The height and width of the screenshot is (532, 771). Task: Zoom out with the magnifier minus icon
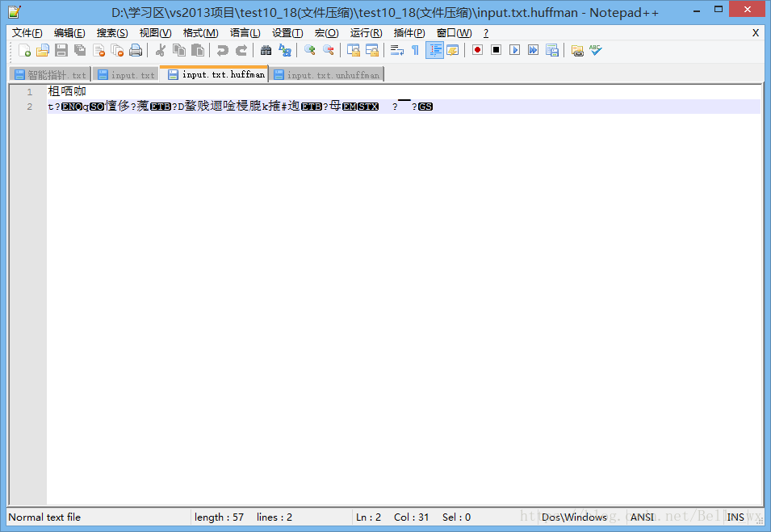(x=328, y=50)
